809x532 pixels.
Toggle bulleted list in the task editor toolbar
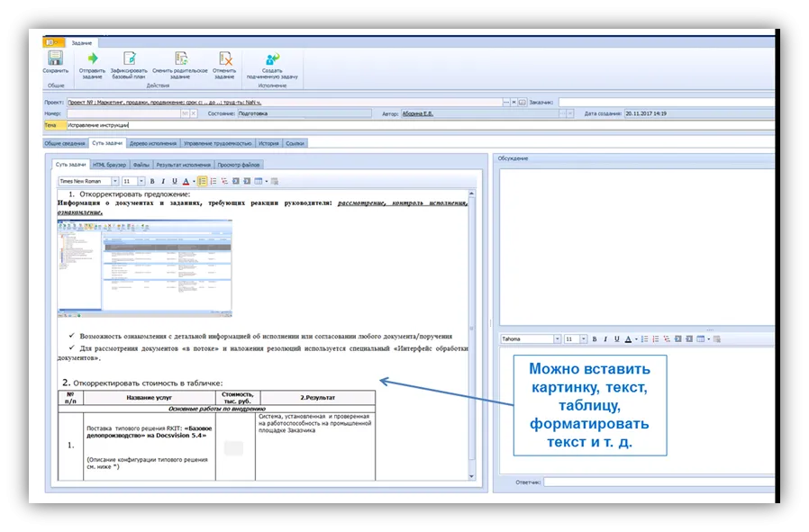click(x=203, y=181)
